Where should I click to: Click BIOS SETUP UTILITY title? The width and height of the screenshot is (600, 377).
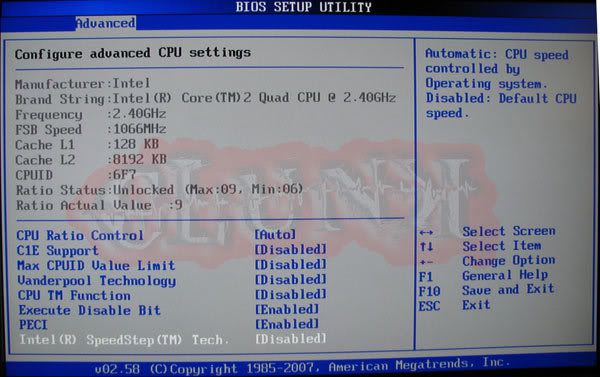click(303, 7)
